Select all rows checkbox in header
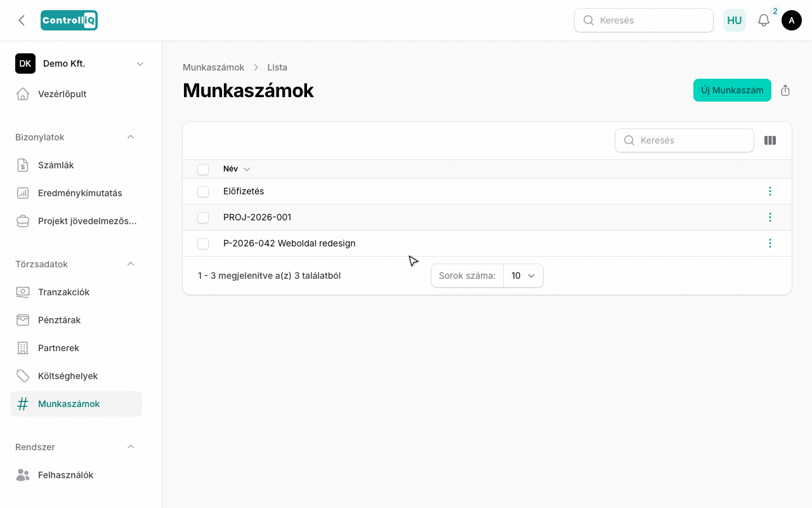 203,169
